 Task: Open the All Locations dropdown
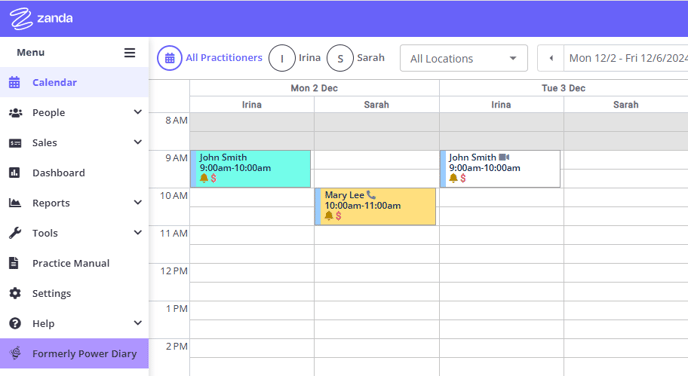point(464,58)
